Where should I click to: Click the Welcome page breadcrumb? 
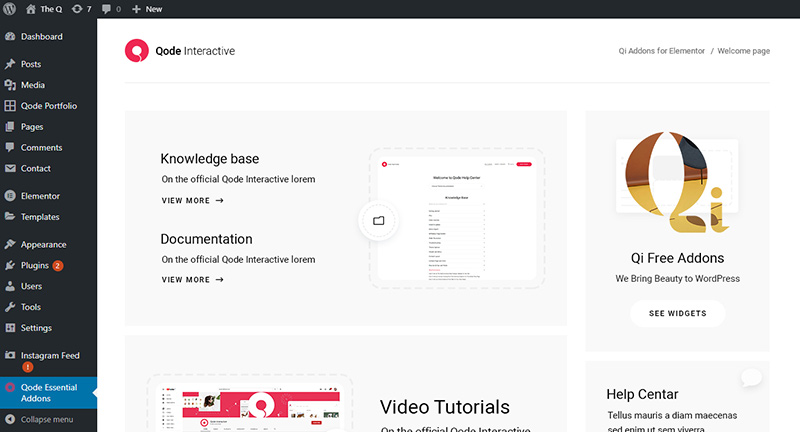tap(743, 51)
